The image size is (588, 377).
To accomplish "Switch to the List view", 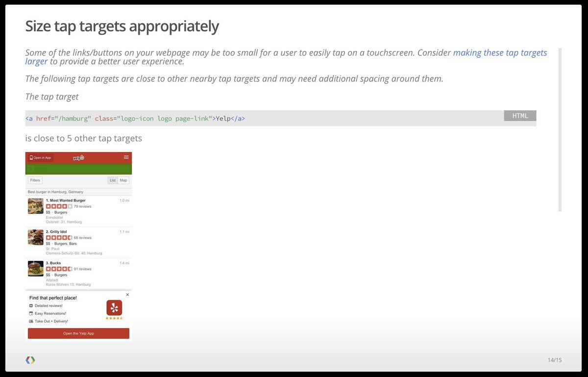I will click(113, 180).
